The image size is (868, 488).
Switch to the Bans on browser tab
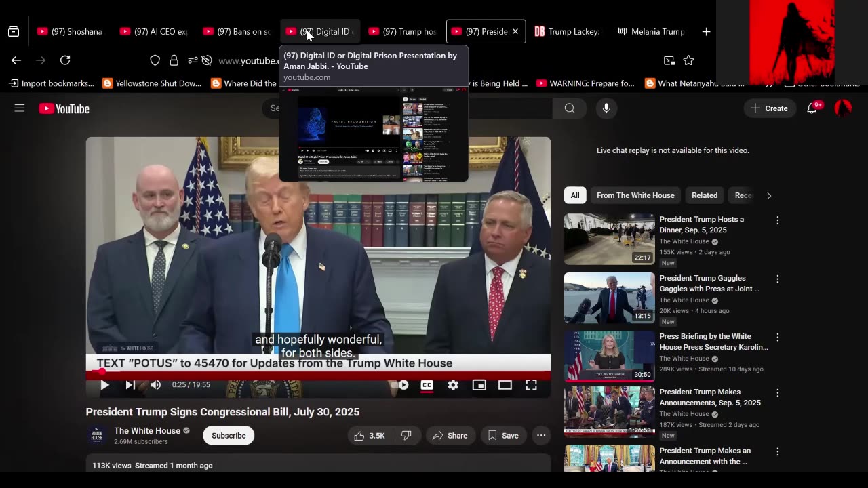[237, 31]
